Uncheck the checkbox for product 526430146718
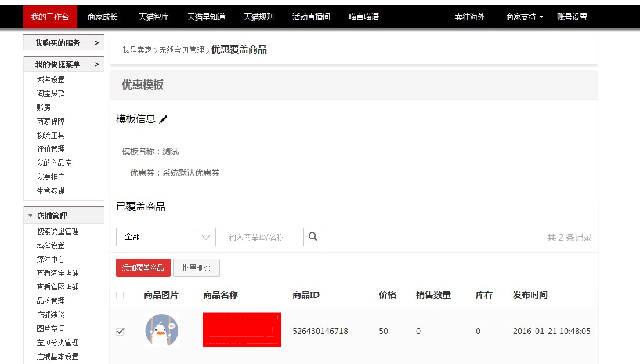 pos(120,331)
